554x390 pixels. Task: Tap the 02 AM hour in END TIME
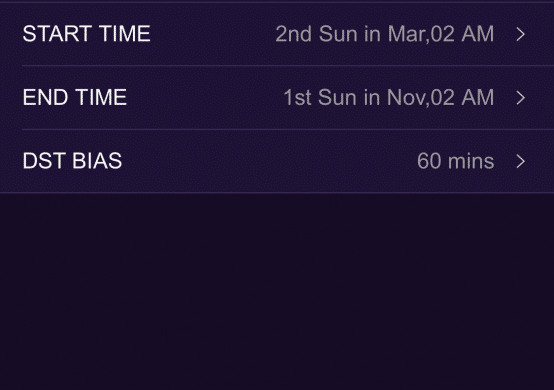coord(462,98)
